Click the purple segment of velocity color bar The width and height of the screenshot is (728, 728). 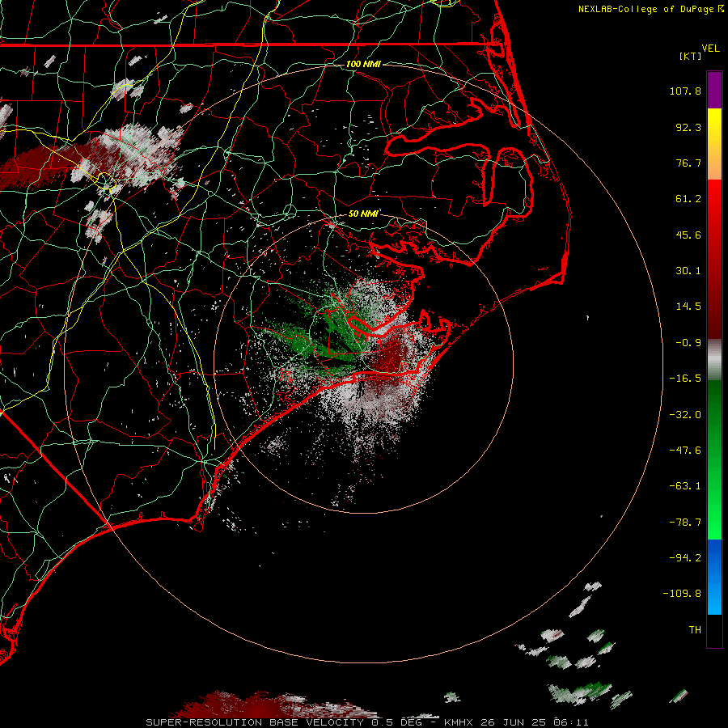pos(714,90)
